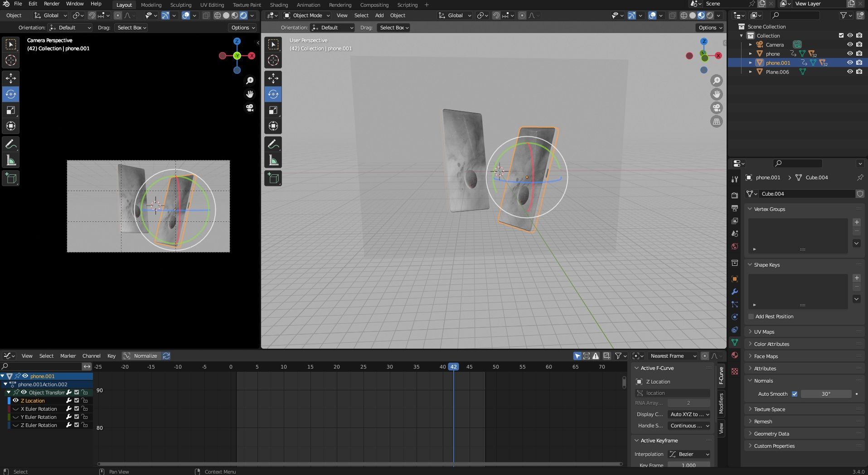Open the Render menu
The height and width of the screenshot is (475, 868).
point(52,4)
